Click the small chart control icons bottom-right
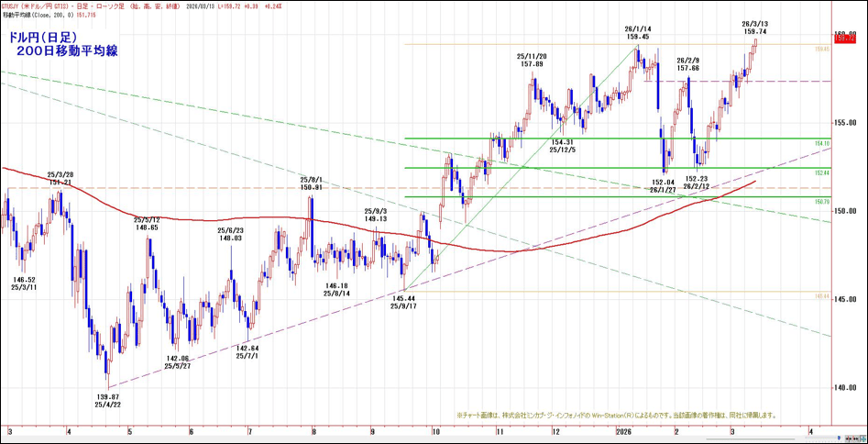 (848, 430)
